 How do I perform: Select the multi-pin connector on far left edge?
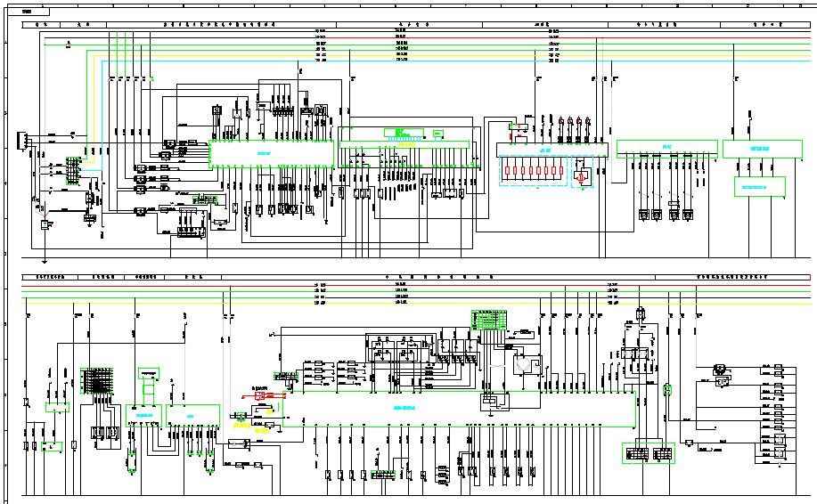pyautogui.click(x=22, y=141)
